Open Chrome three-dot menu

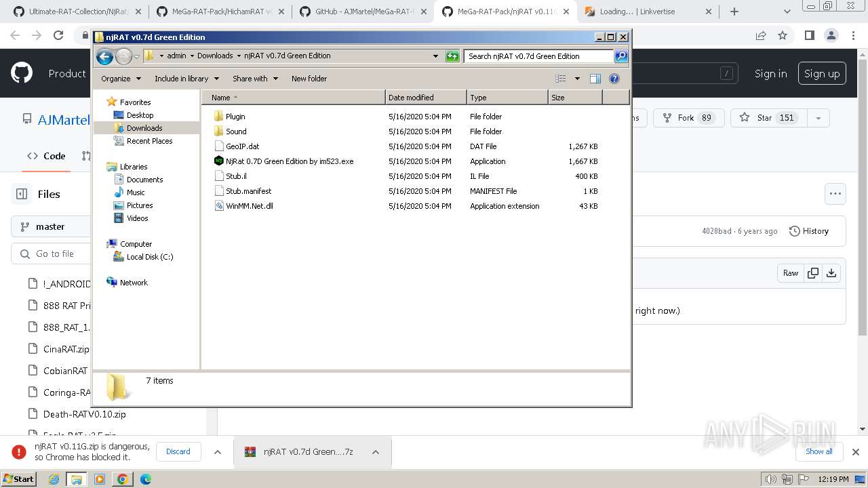(x=853, y=35)
